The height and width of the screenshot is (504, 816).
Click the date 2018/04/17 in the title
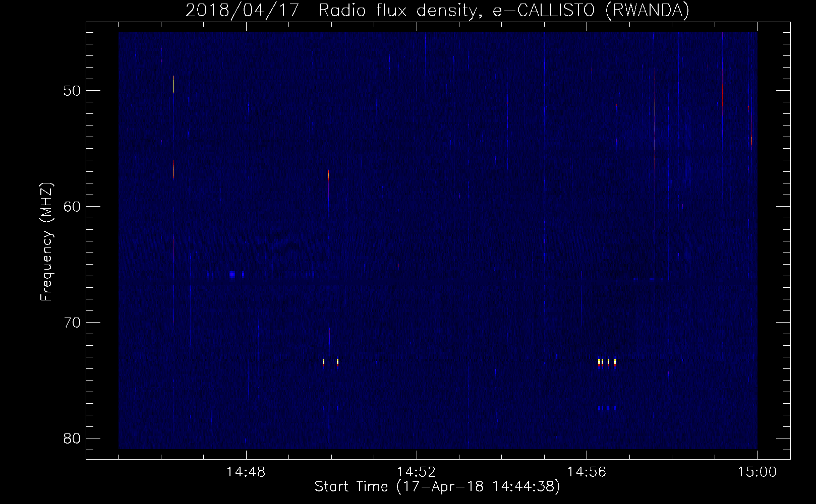point(243,10)
